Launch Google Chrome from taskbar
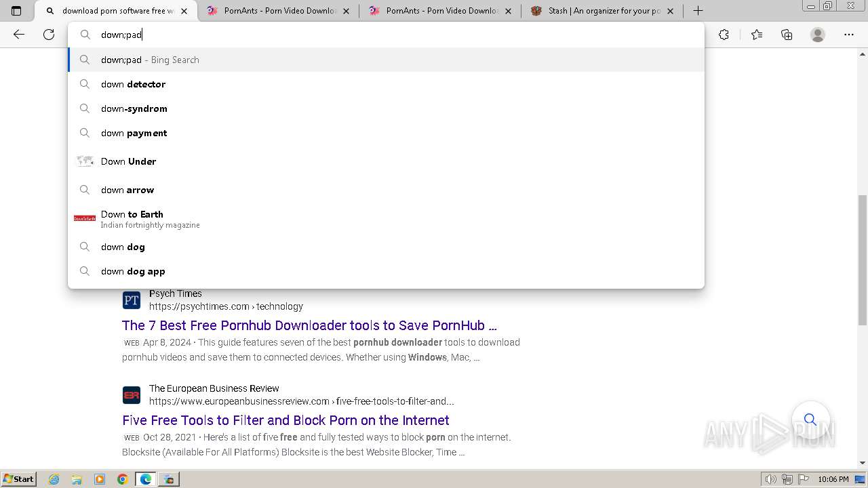Screen dimensions: 868x488 (123, 479)
